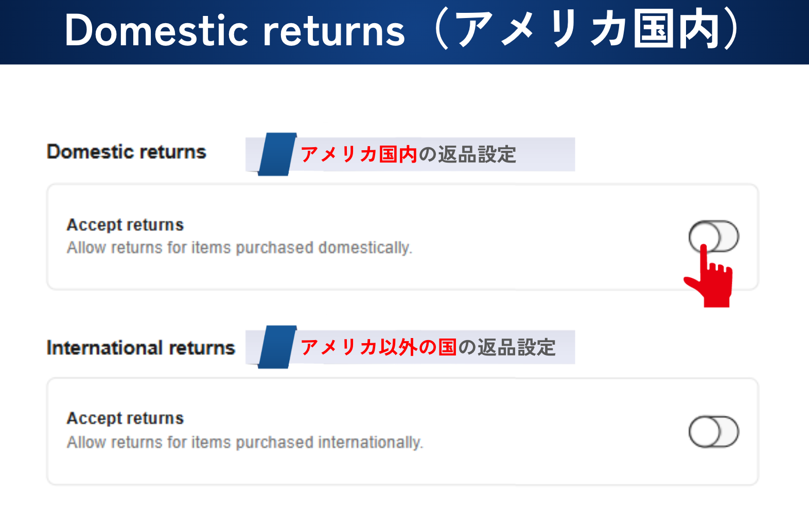Click the アメリカ以外の国 red annotation text
The width and height of the screenshot is (809, 532).
click(x=378, y=347)
